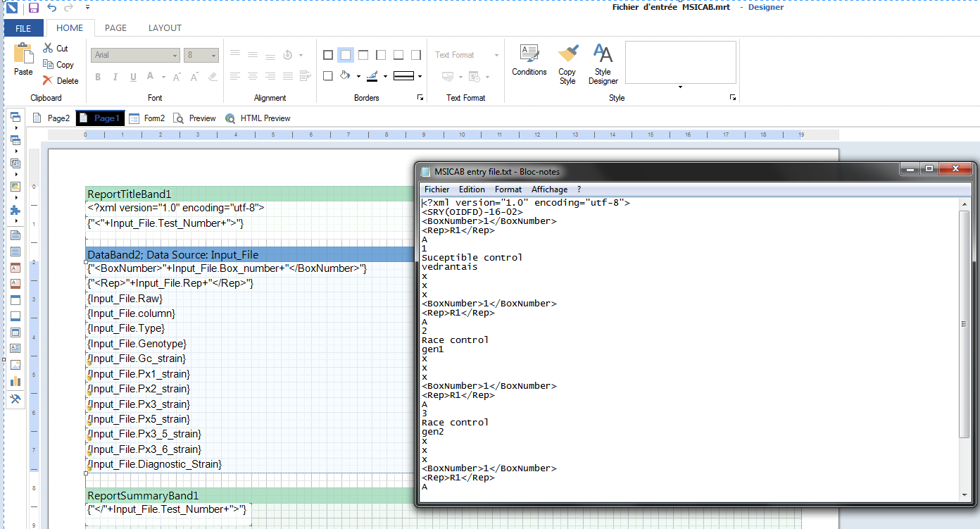This screenshot has height=529, width=980.
Task: Undo the last action
Action: tap(51, 8)
